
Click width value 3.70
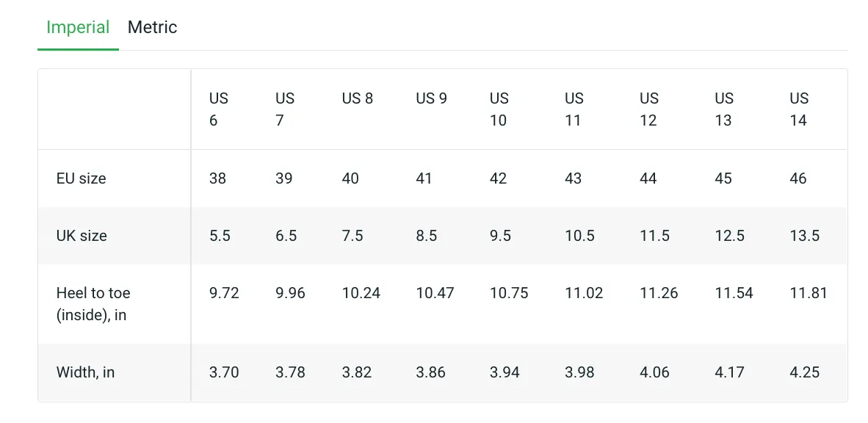point(224,372)
